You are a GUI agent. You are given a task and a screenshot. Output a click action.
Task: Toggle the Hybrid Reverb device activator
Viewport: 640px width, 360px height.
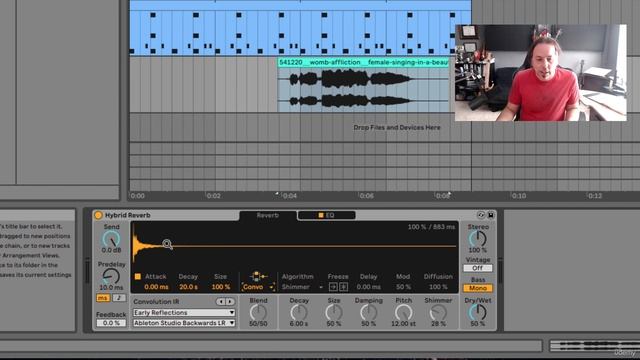click(x=98, y=215)
